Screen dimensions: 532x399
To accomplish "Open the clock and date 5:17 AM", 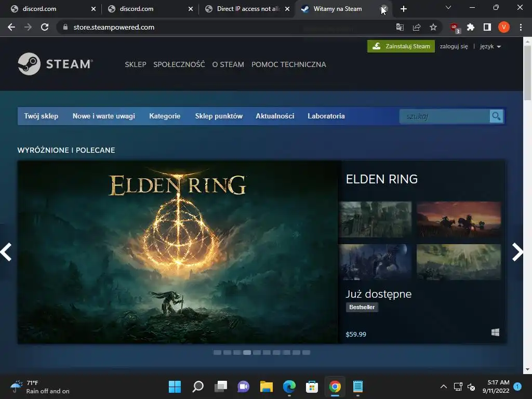I will pyautogui.click(x=496, y=387).
